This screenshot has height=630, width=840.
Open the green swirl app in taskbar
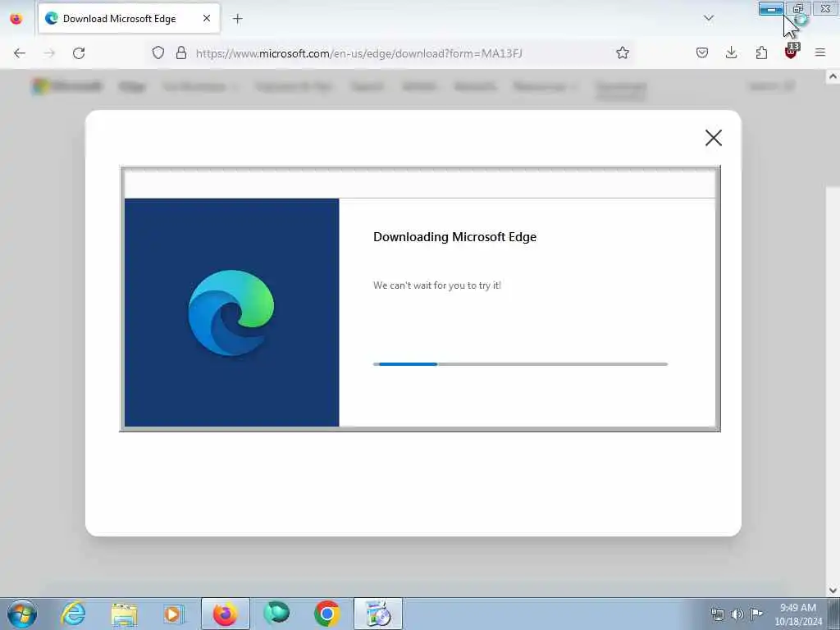click(276, 614)
